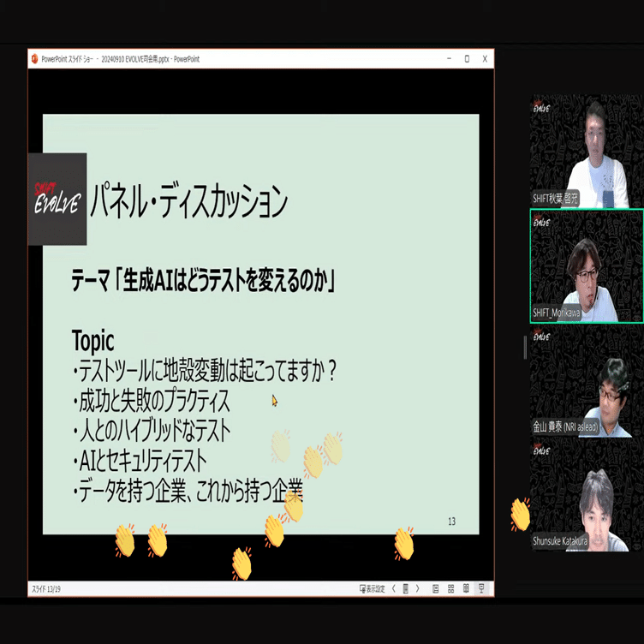Maximize the PowerPoint slideshow window

tap(467, 59)
